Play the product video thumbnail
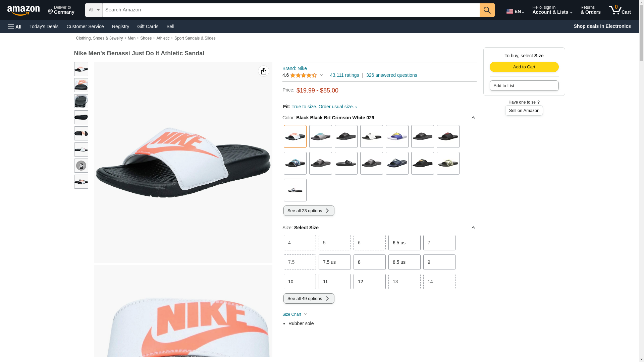 81,166
